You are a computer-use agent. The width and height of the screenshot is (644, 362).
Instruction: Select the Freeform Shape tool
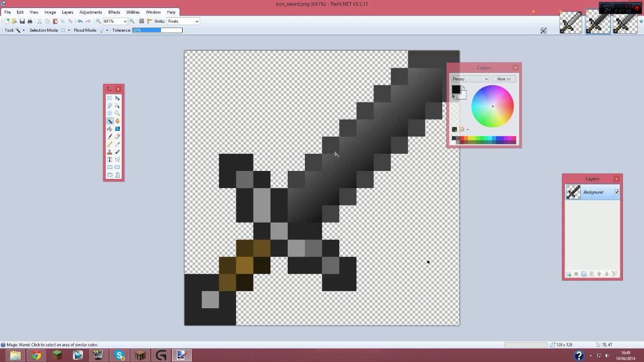[x=117, y=175]
